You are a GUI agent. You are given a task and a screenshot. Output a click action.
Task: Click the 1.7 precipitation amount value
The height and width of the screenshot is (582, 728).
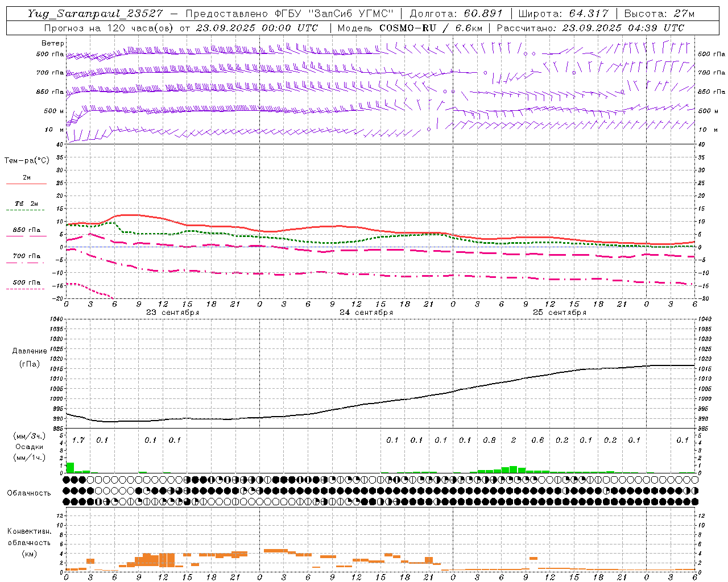click(x=78, y=440)
